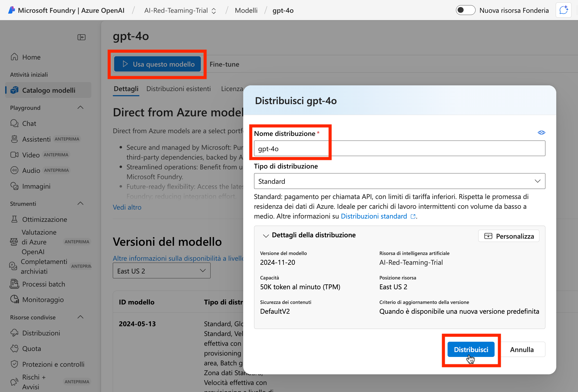Switch to the Dettagli tab
The height and width of the screenshot is (392, 578).
(x=126, y=89)
